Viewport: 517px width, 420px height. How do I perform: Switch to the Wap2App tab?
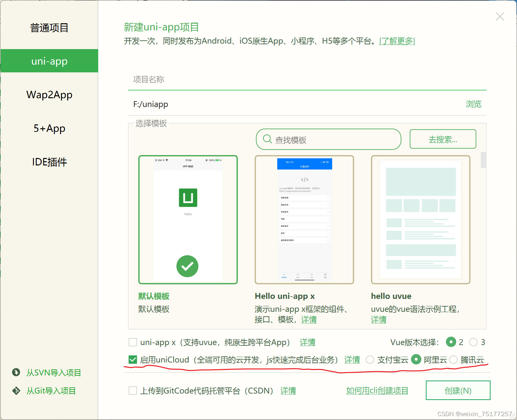click(49, 94)
